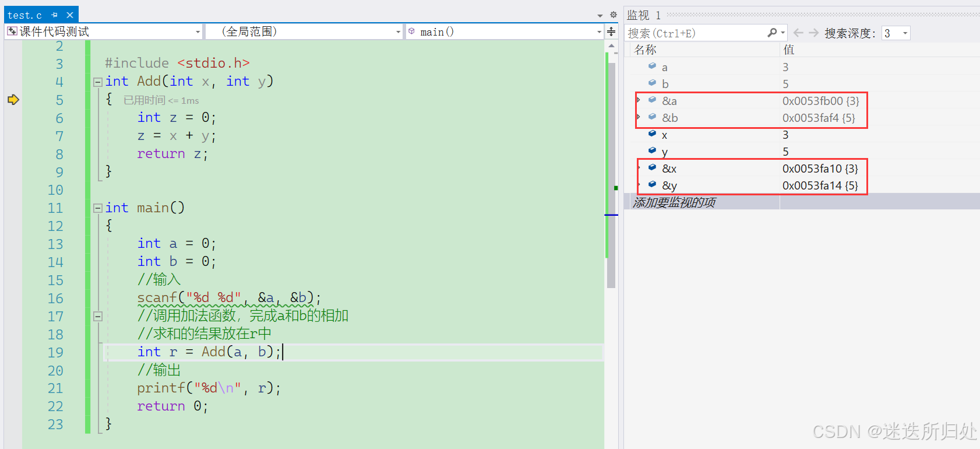Click value 0x0053fb00 {3} of &a
Image resolution: width=980 pixels, height=449 pixels.
[x=820, y=101]
